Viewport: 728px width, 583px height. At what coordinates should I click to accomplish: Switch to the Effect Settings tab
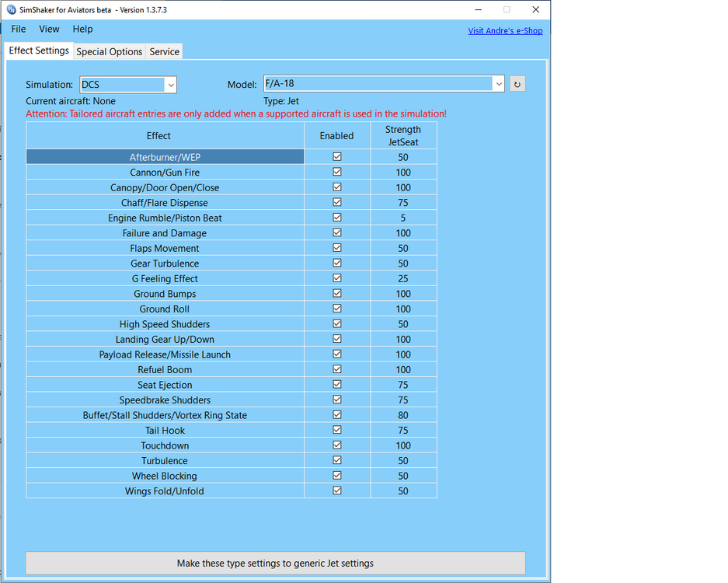pyautogui.click(x=39, y=51)
